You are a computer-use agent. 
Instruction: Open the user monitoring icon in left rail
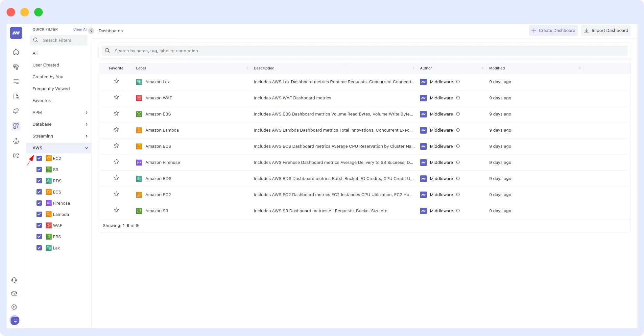(16, 156)
